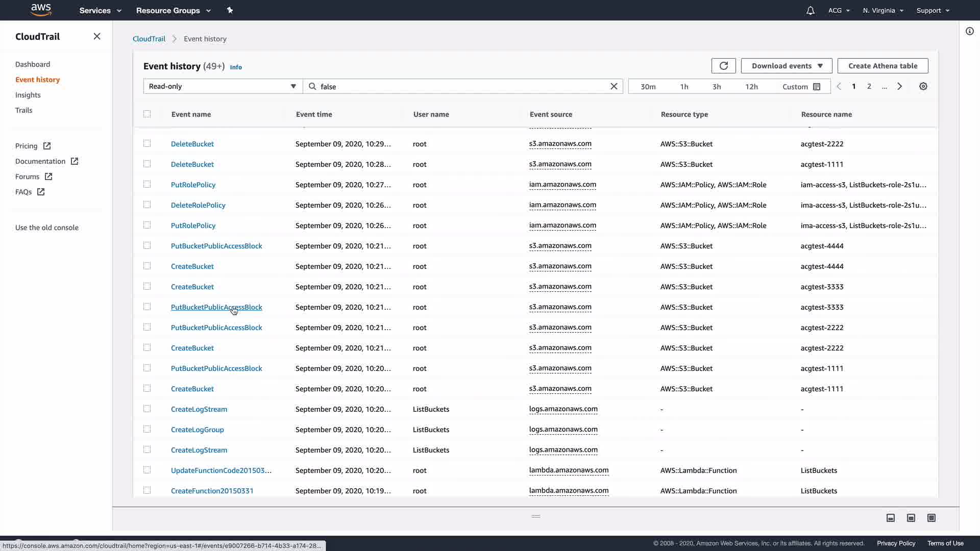Screen dimensions: 980x551
Task: Open custom time range calendar icon
Action: [817, 87]
